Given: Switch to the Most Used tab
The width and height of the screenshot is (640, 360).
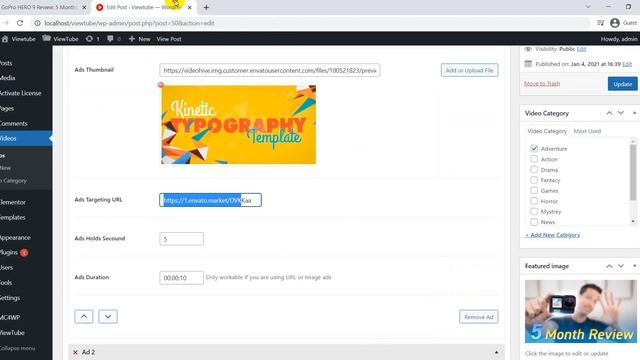Looking at the screenshot, I should click(587, 131).
